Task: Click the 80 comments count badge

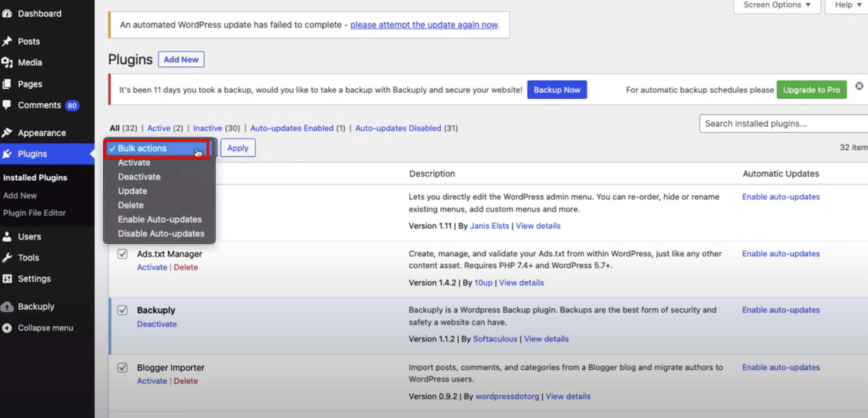Action: tap(72, 106)
